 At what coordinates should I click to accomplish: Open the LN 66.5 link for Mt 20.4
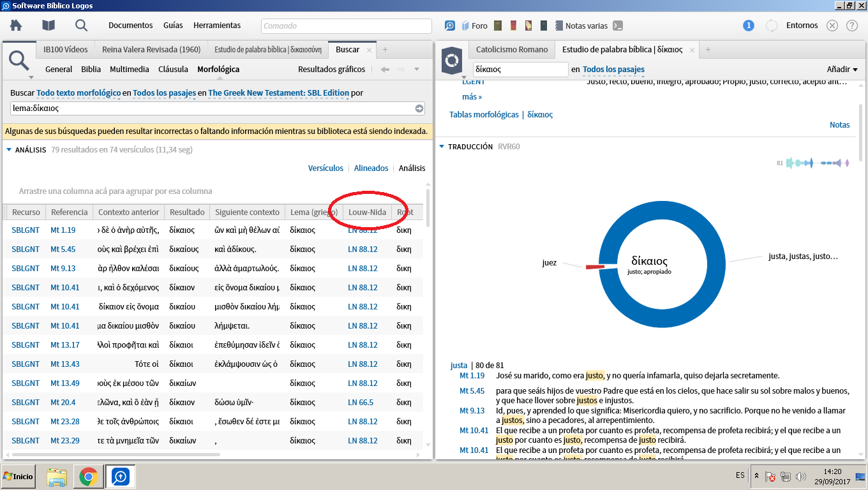coord(361,402)
